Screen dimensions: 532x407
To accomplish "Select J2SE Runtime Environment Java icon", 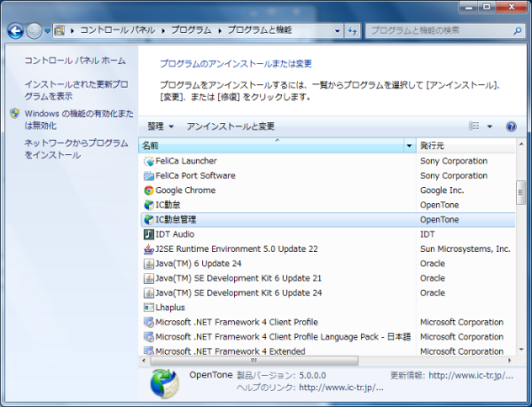I will tap(149, 249).
